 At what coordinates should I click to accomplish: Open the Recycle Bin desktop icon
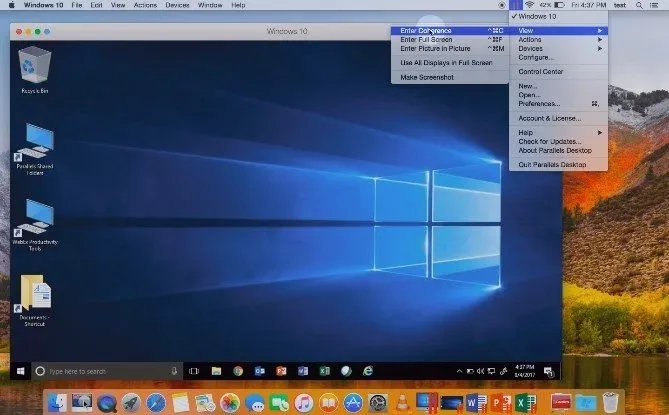[35, 70]
